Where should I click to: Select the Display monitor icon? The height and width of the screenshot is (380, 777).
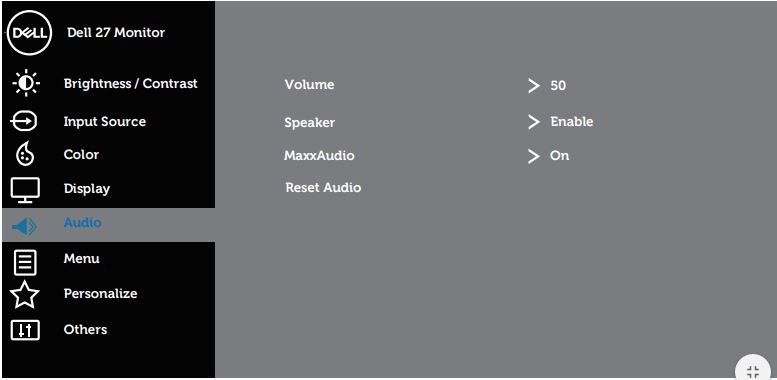tap(25, 190)
